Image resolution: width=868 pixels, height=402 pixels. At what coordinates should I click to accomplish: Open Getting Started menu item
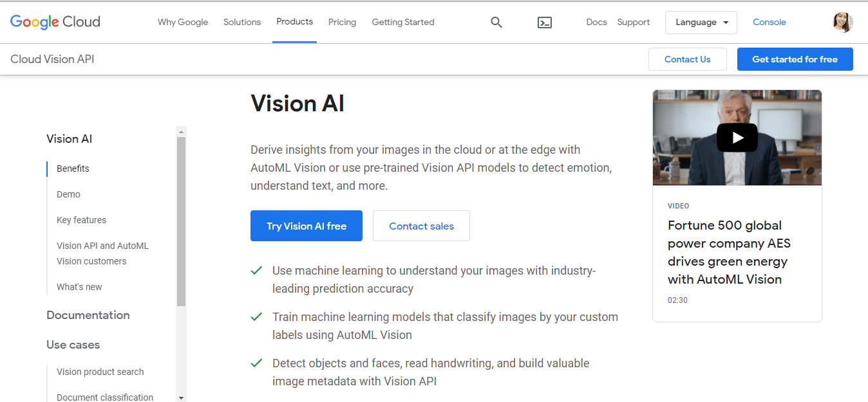(403, 22)
